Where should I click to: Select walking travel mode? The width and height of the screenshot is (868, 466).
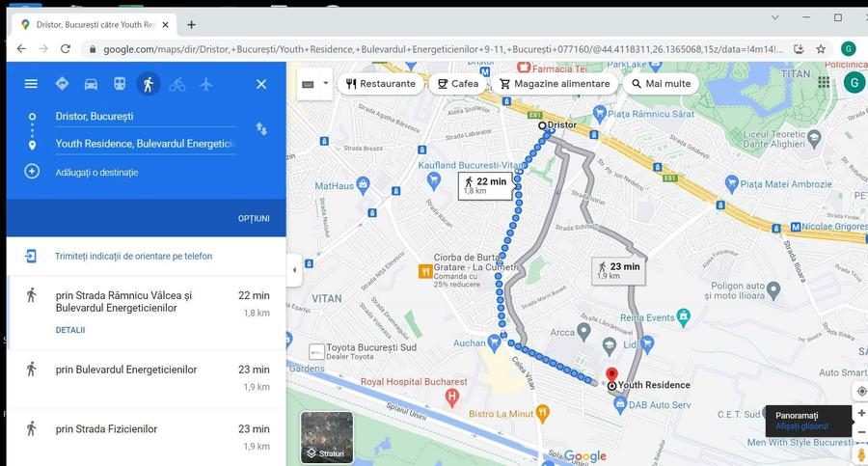click(x=148, y=84)
